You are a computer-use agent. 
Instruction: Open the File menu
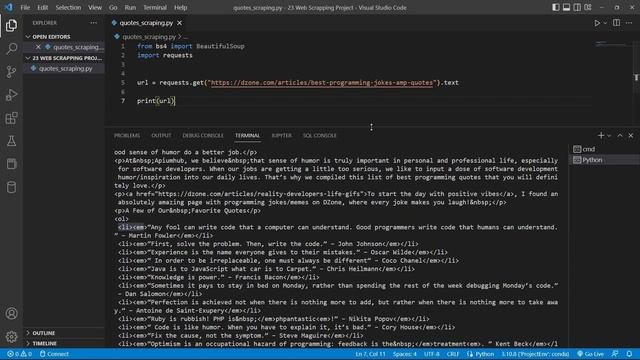(25, 7)
